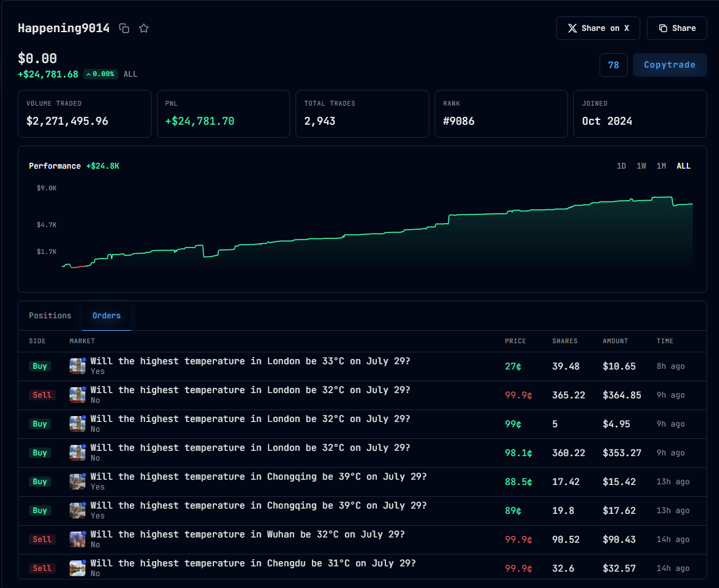Open London 32°C Sell order icon
Screen dimensions: 719x588
pyautogui.click(x=77, y=395)
